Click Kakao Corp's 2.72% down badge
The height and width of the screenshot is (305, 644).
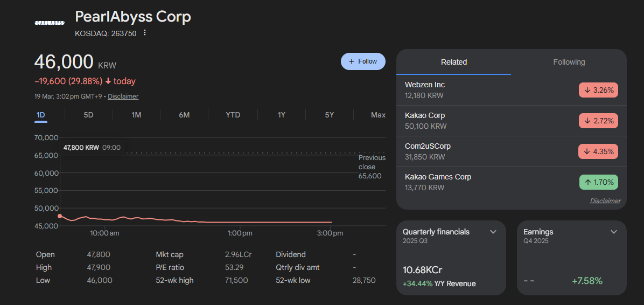(598, 121)
